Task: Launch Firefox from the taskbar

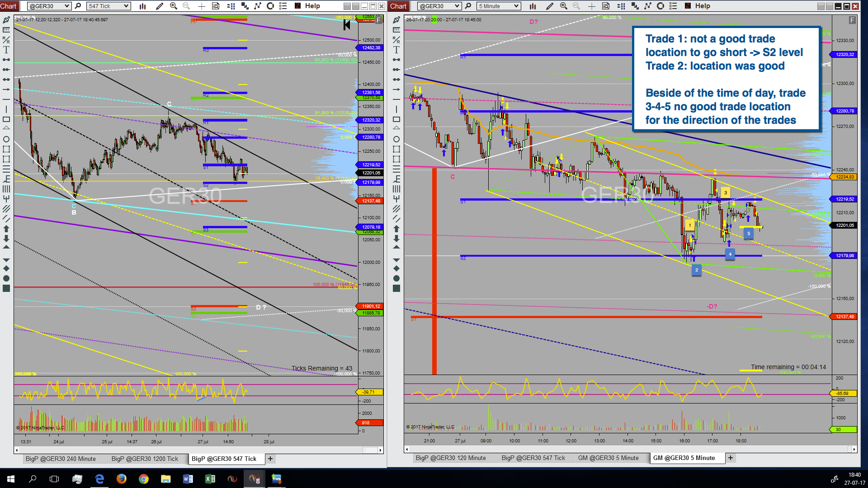Action: [121, 479]
